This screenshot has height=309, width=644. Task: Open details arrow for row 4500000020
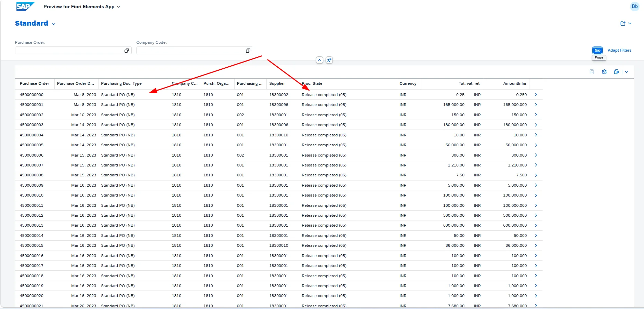coord(536,296)
